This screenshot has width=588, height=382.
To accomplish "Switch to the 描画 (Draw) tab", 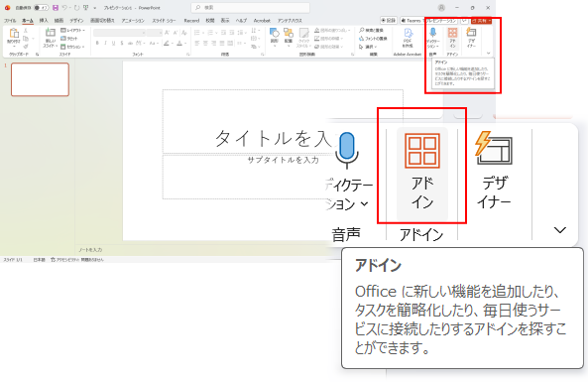I will point(59,21).
